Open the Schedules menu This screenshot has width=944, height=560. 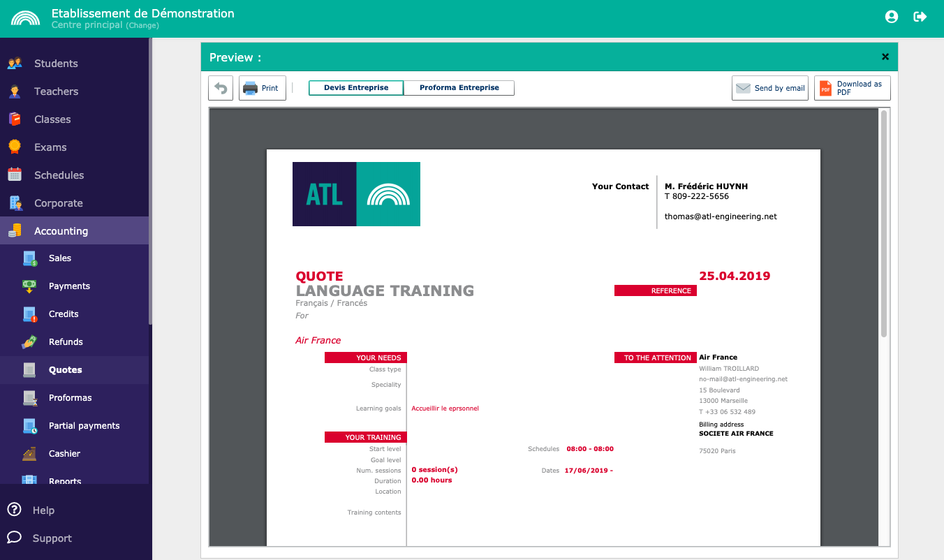click(74, 175)
